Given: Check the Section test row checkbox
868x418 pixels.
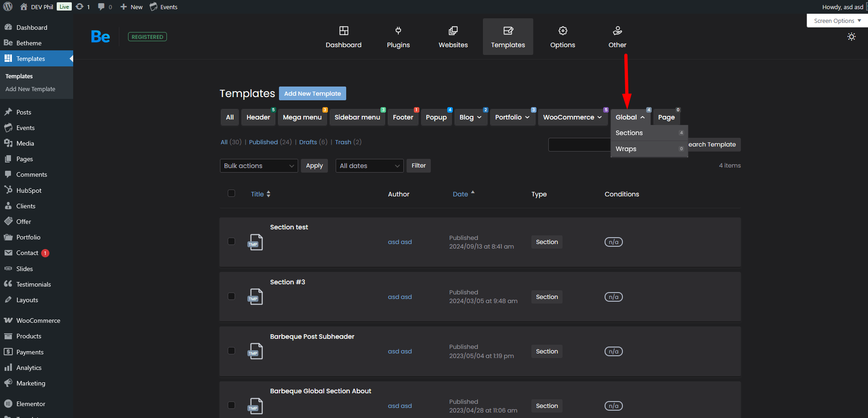Looking at the screenshot, I should click(x=231, y=241).
